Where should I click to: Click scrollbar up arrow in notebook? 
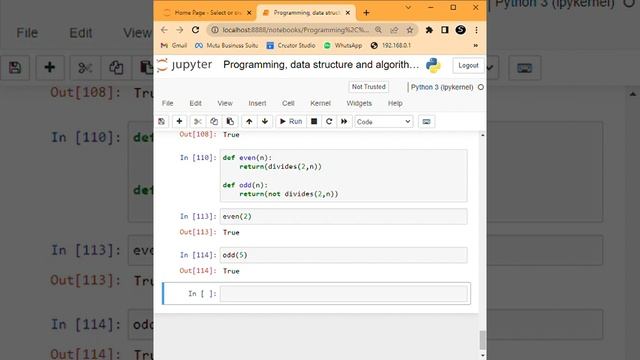[482, 135]
